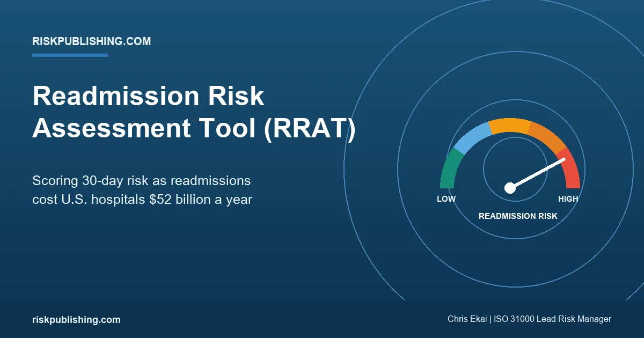The width and height of the screenshot is (644, 338).
Task: Click the LOW gauge label
Action: coord(446,199)
